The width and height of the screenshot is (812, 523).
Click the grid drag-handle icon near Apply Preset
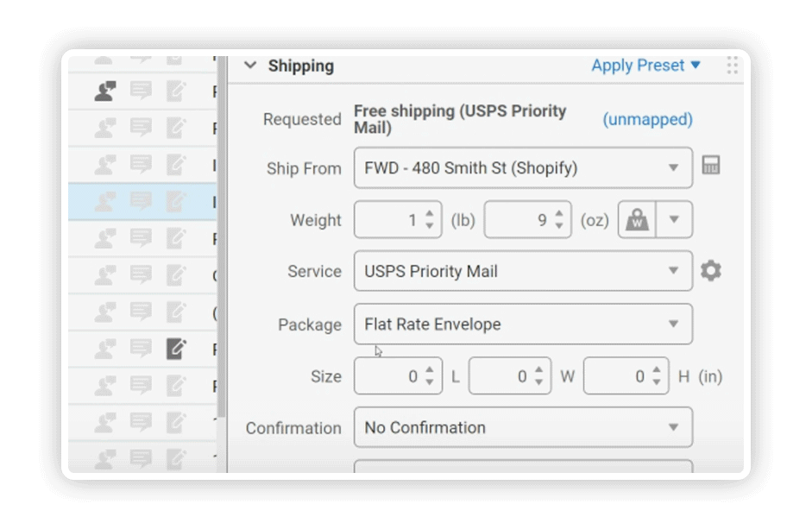coord(732,66)
